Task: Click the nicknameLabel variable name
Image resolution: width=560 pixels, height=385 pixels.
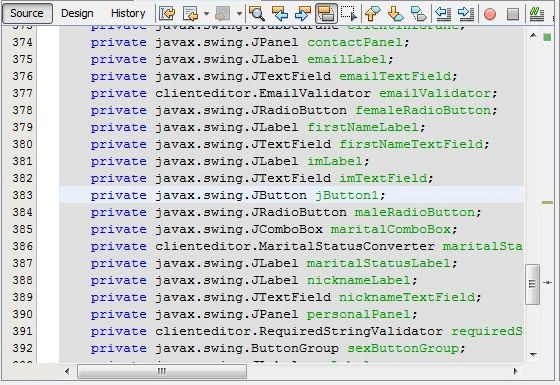Action: tap(358, 280)
